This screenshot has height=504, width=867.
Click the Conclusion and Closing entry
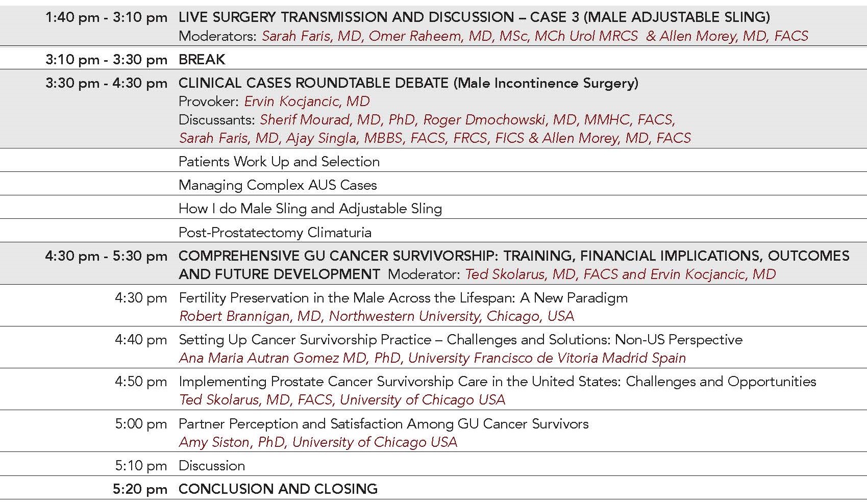(278, 489)
